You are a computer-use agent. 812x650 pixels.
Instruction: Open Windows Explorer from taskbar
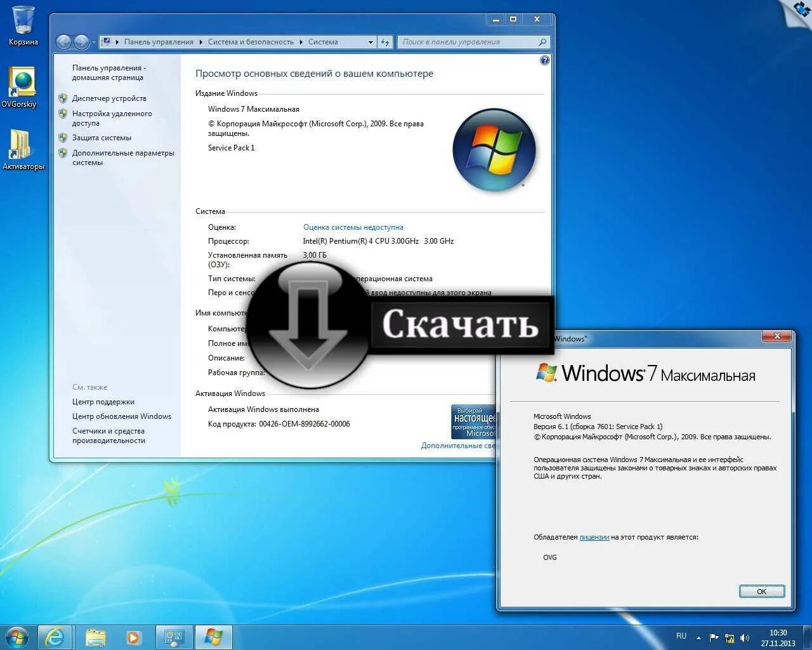click(x=96, y=637)
